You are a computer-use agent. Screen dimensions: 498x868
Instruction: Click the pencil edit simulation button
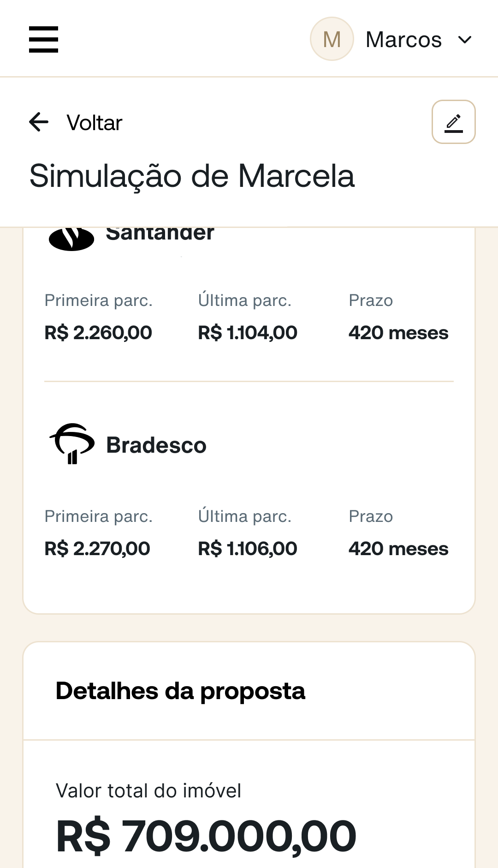click(453, 122)
